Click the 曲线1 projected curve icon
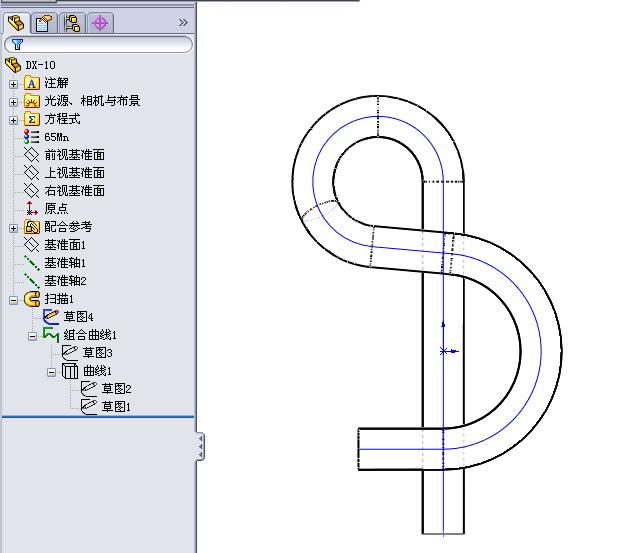Viewport: 621px width, 553px height. pos(70,371)
